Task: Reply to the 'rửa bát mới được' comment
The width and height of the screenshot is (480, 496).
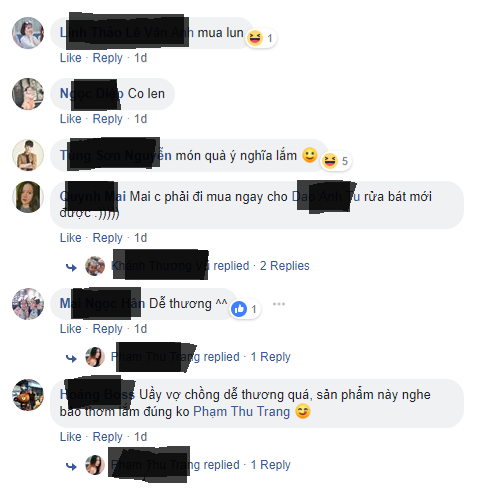Action: pyautogui.click(x=108, y=238)
